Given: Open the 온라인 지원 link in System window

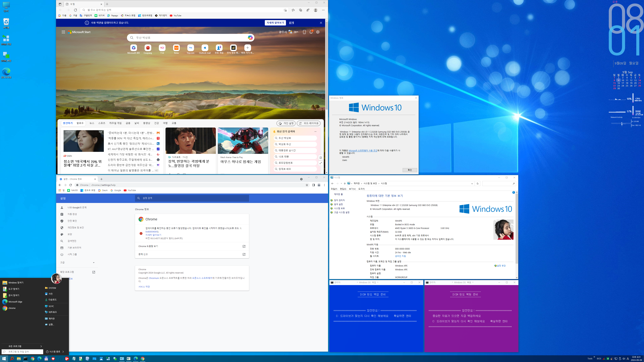Looking at the screenshot, I should (x=400, y=256).
